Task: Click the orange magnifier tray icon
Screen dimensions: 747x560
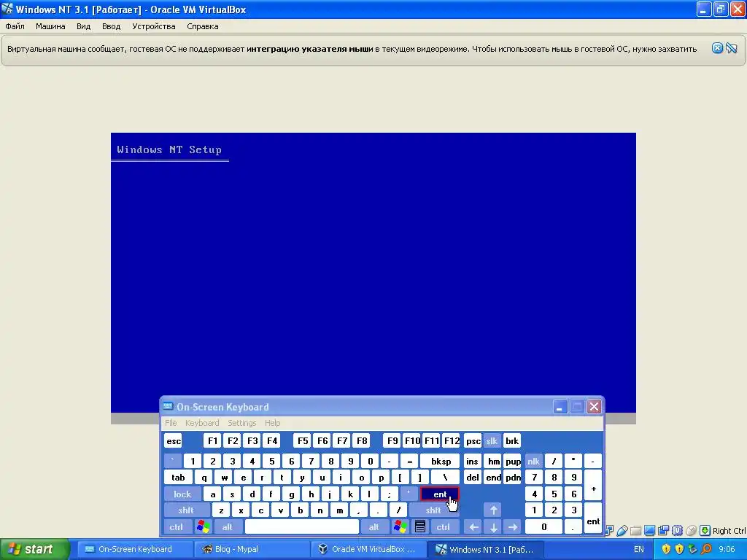Action: coord(706,549)
